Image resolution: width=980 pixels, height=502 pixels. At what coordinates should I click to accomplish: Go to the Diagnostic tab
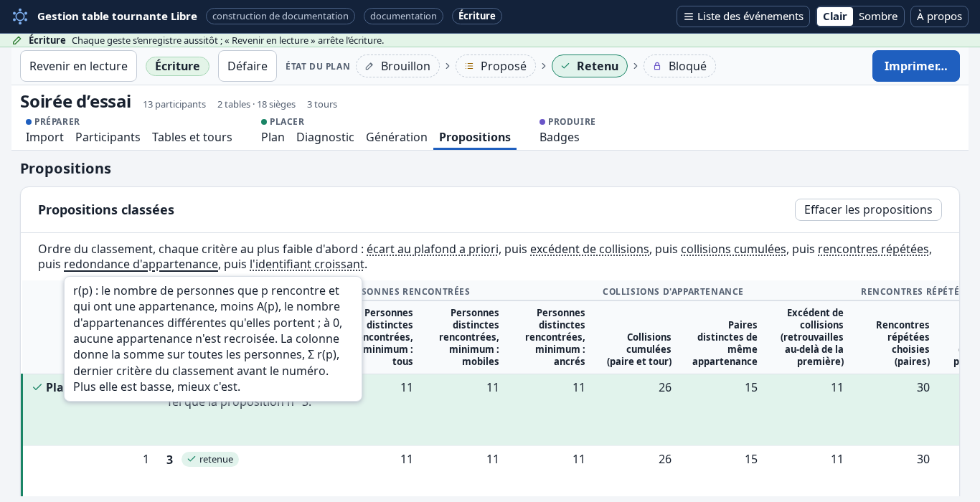point(325,137)
